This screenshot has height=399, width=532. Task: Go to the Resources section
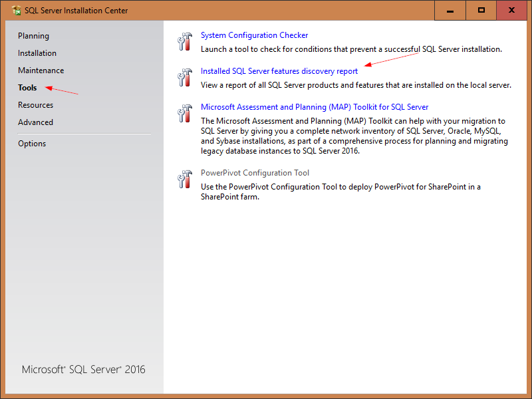35,104
